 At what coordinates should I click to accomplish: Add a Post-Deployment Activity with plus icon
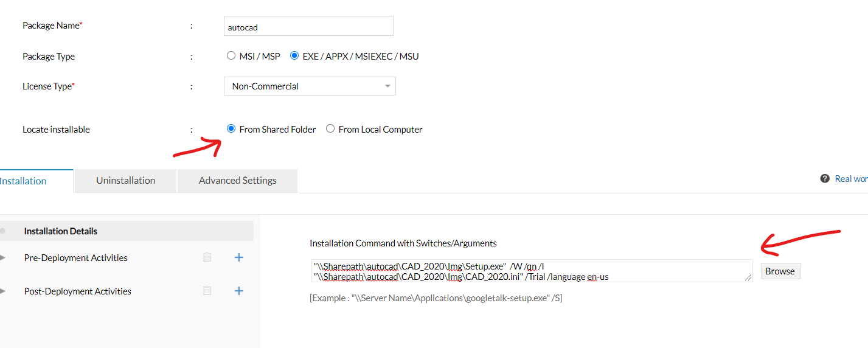[x=239, y=291]
